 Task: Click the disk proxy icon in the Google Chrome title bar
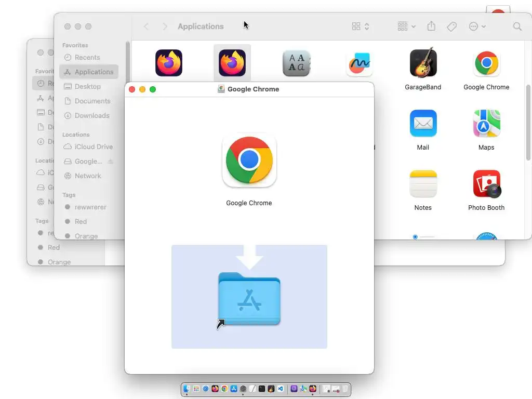[x=221, y=89]
